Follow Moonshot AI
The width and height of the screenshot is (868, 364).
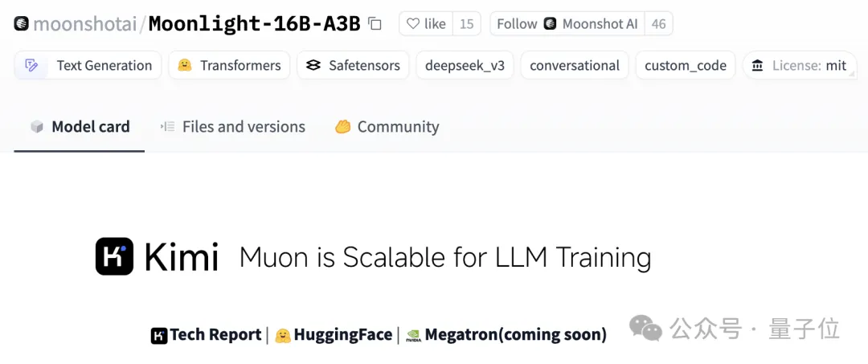(567, 24)
